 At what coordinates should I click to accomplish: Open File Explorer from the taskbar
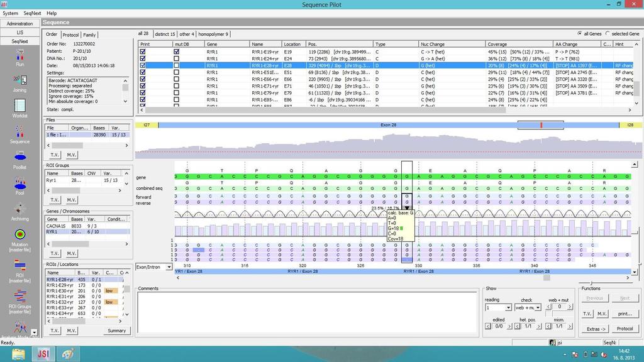tap(18, 354)
